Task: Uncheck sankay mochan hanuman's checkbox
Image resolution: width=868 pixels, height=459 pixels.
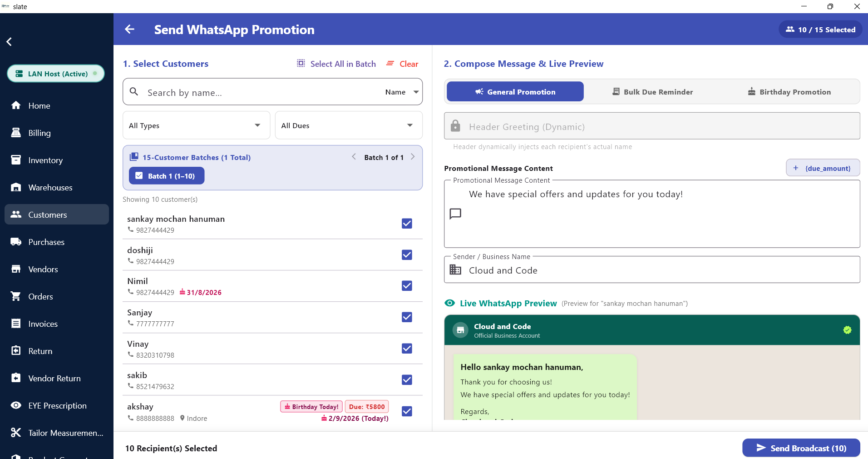Action: [407, 224]
